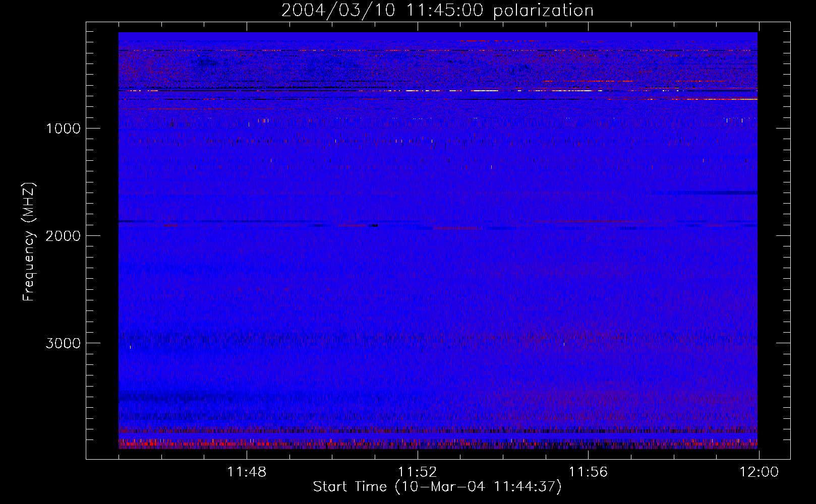Image resolution: width=816 pixels, height=504 pixels.
Task: Click the '2000' frequency tick label
Action: [x=63, y=236]
